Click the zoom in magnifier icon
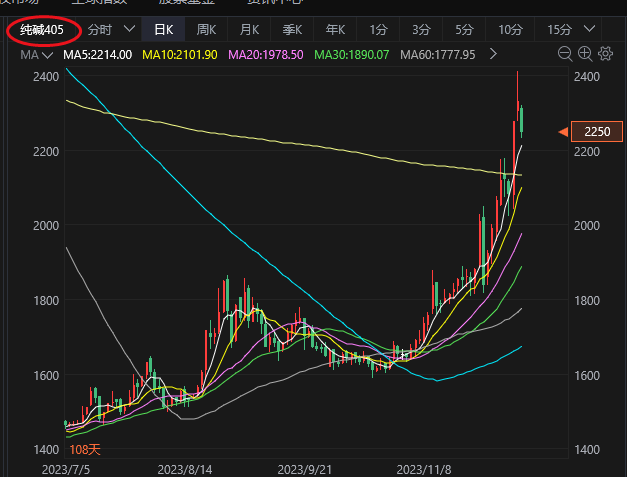This screenshot has width=627, height=477. click(x=584, y=54)
